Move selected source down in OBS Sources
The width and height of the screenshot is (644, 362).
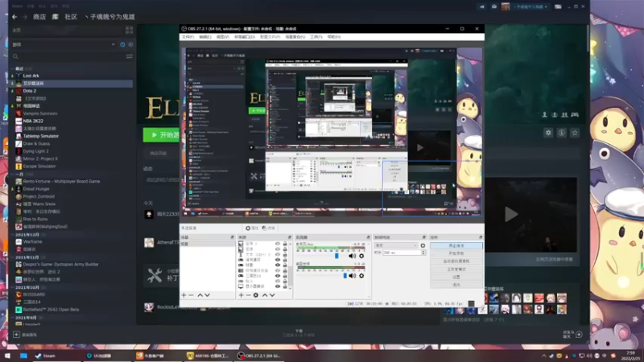[272, 295]
